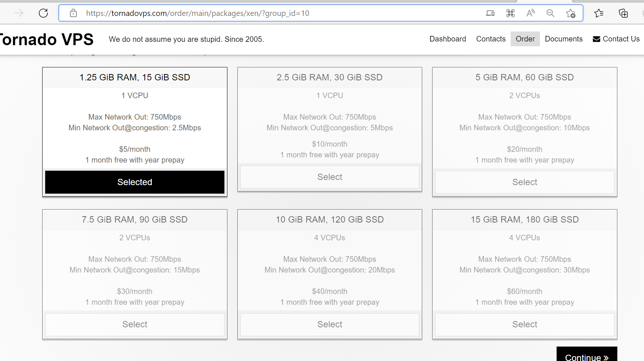
Task: Open the QR code generator icon
Action: (511, 13)
